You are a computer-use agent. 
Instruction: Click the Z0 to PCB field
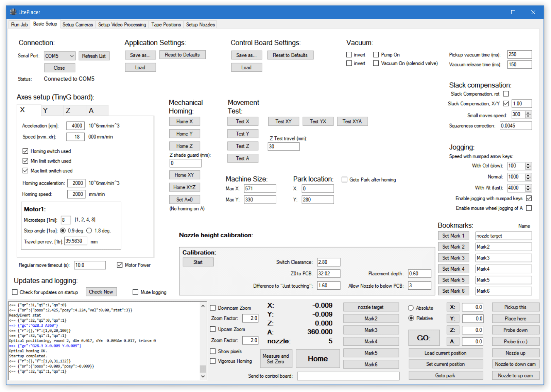pyautogui.click(x=328, y=273)
